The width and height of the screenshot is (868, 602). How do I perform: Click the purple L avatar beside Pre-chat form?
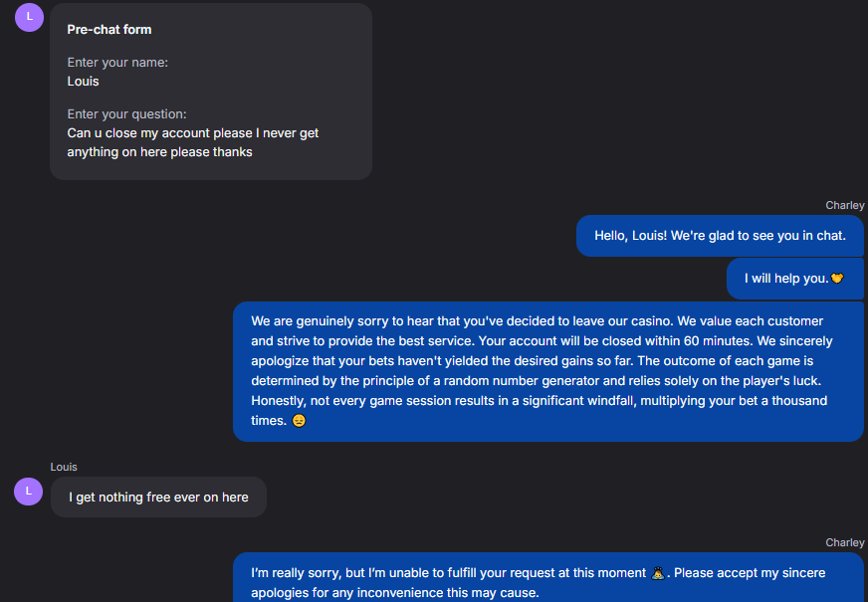pyautogui.click(x=30, y=17)
